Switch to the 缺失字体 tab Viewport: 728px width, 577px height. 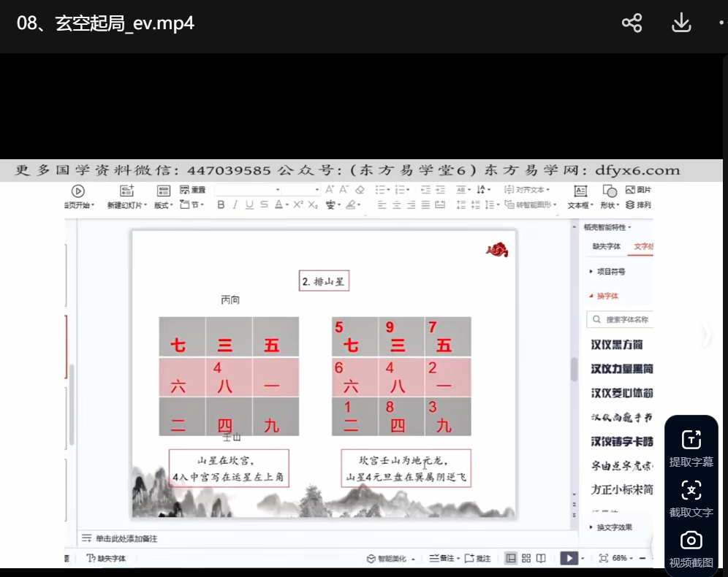tap(606, 247)
